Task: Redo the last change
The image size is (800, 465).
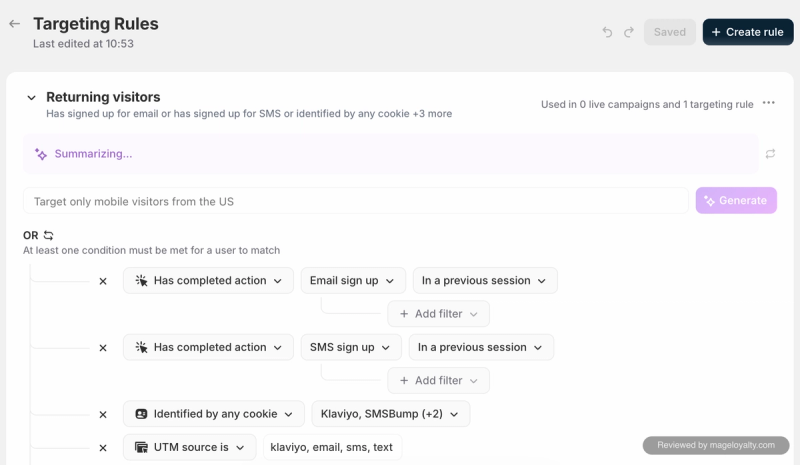Action: coord(629,32)
